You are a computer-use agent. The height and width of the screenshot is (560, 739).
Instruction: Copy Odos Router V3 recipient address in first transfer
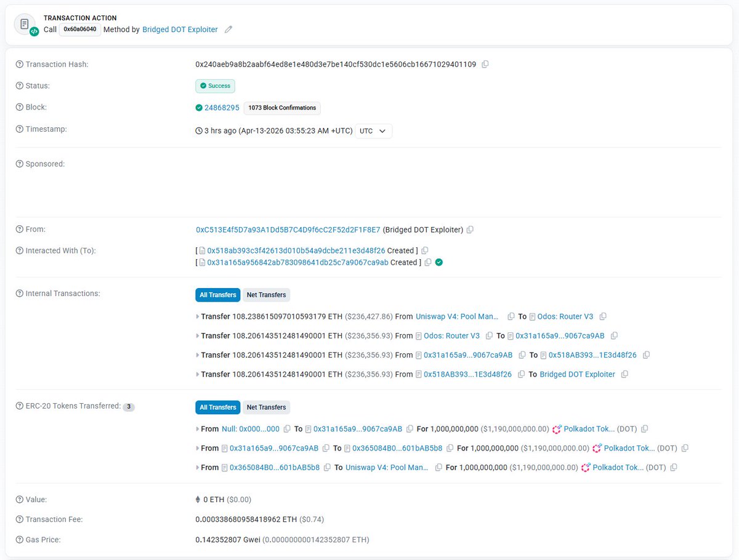click(x=603, y=316)
